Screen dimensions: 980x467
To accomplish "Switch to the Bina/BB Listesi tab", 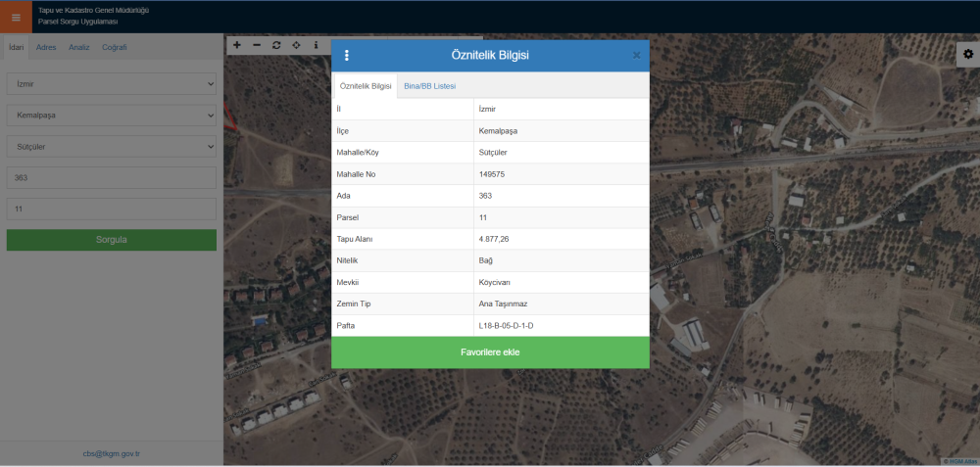I will 429,86.
